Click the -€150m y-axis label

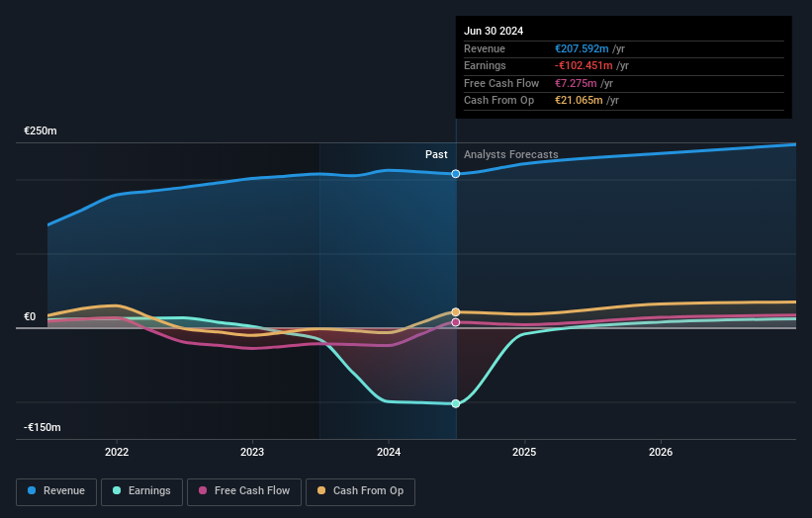pyautogui.click(x=42, y=427)
